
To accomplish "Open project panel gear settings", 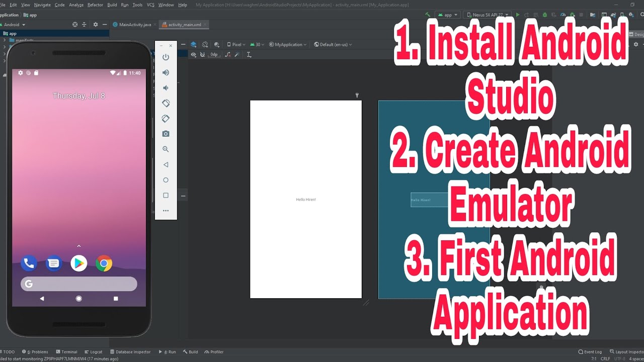I will [96, 24].
